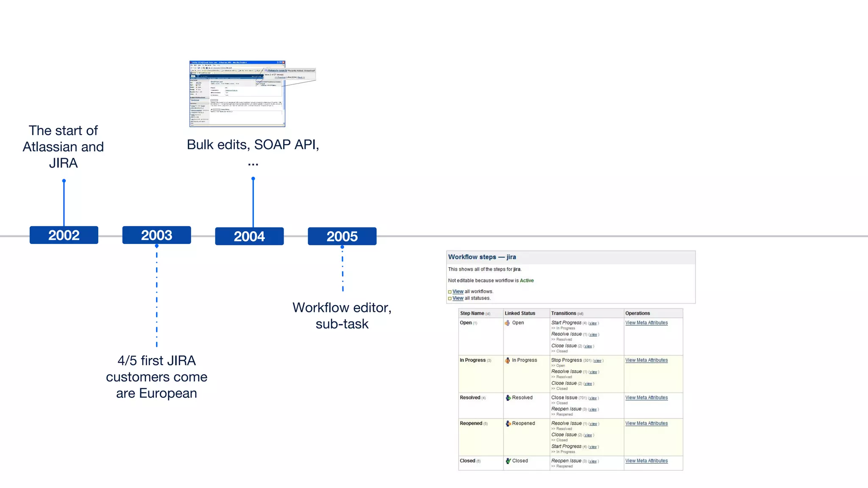
Task: Select the 2002 timeline marker
Action: pos(64,235)
